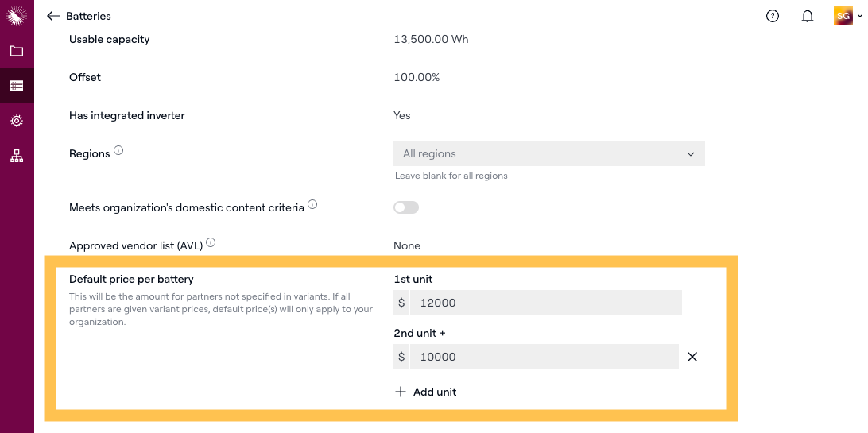Toggle the domestic content criteria switch
Viewport: 868px width, 433px height.
tap(405, 207)
